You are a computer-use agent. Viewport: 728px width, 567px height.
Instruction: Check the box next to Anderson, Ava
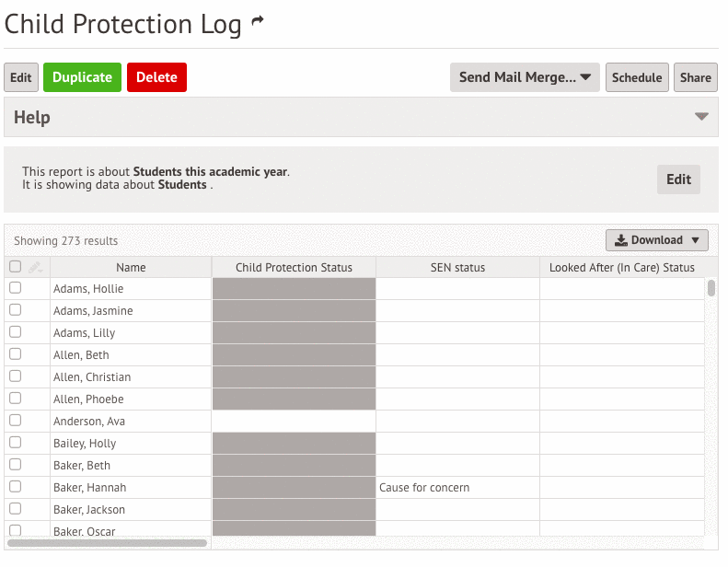click(x=15, y=421)
